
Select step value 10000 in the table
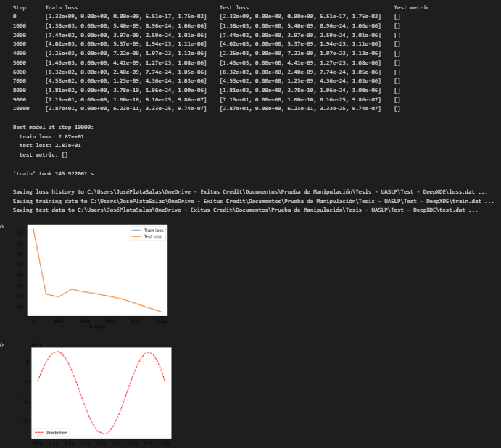21,108
